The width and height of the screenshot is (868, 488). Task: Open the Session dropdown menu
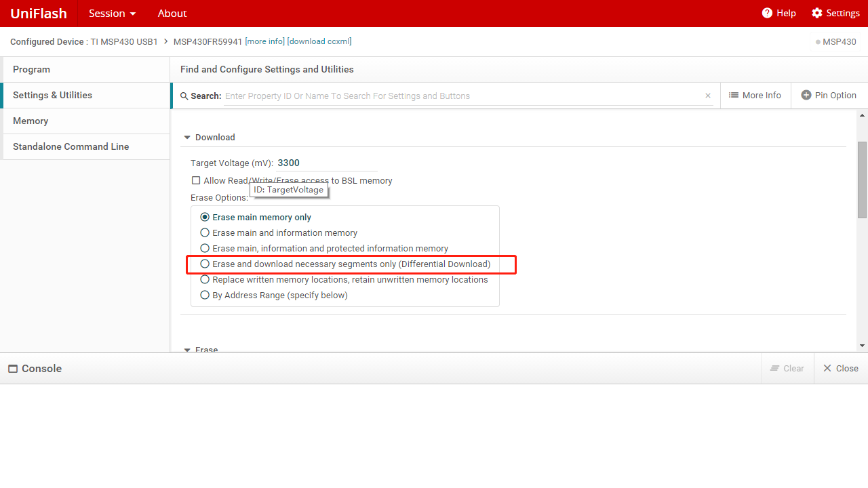tap(113, 14)
